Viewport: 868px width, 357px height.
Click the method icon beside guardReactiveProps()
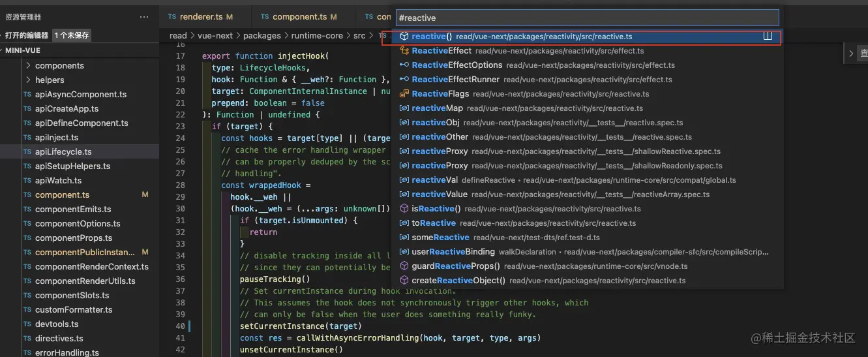click(x=404, y=266)
